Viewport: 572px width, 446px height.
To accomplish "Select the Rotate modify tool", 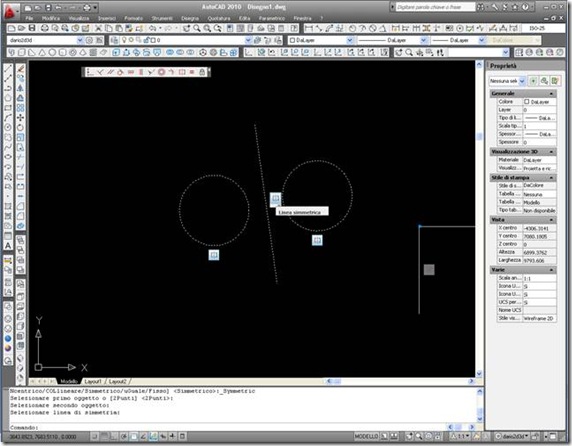I will 20,127.
